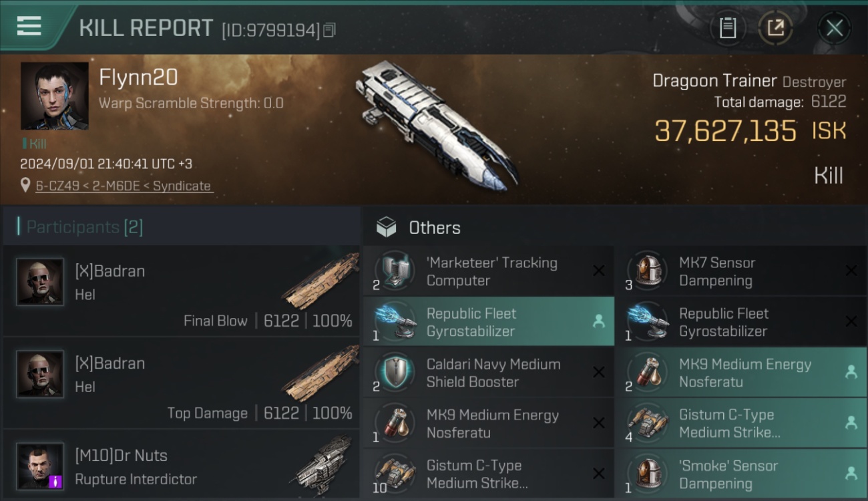Image resolution: width=868 pixels, height=501 pixels.
Task: Share the kill report externally
Action: 775,28
